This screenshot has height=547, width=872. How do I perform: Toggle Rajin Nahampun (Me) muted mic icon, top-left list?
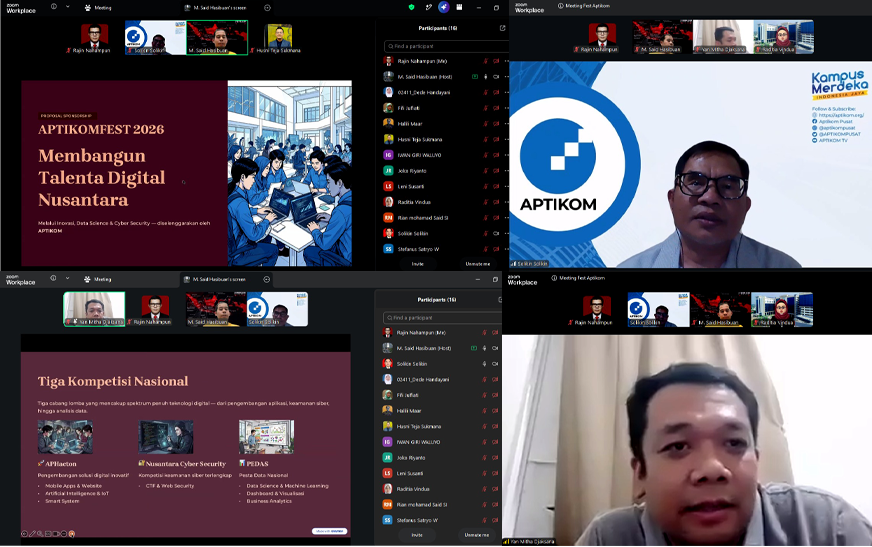click(485, 61)
